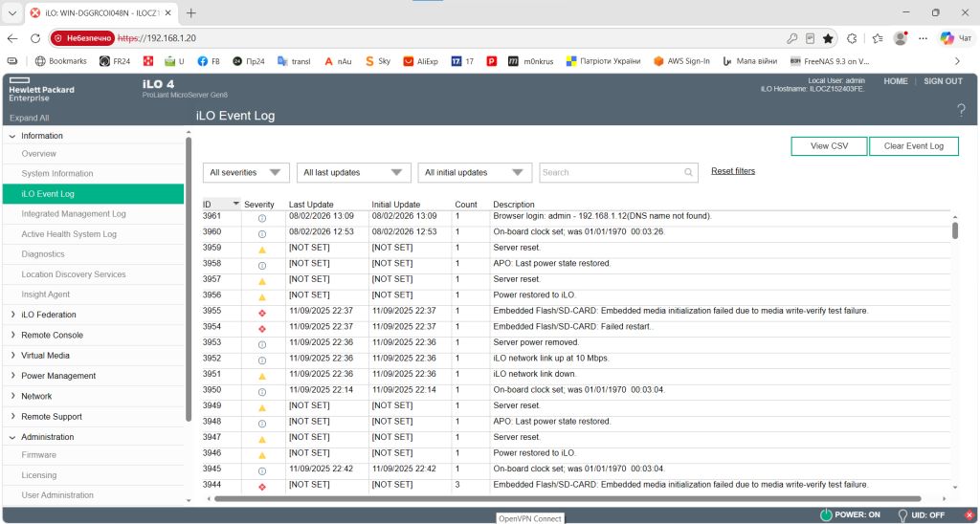Expand the Virtual Media section
The width and height of the screenshot is (980, 524).
[12, 356]
